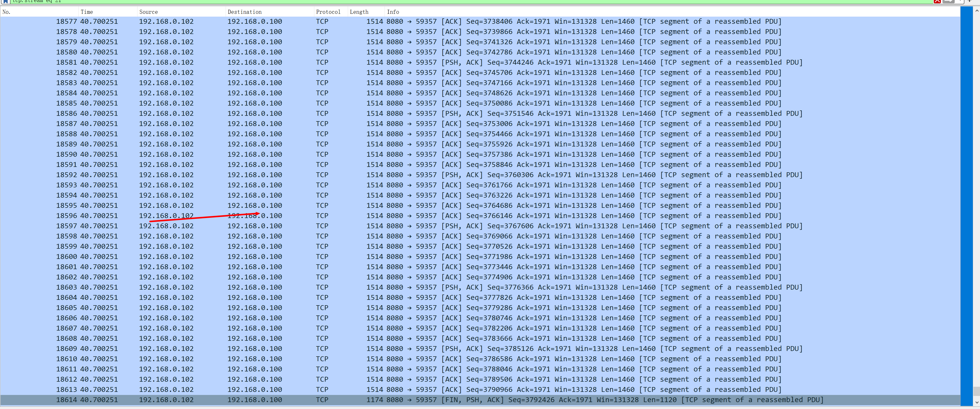Screen dimensions: 980x409
Task: Select packet 18580 with Seq=3742786
Action: pyautogui.click(x=480, y=52)
